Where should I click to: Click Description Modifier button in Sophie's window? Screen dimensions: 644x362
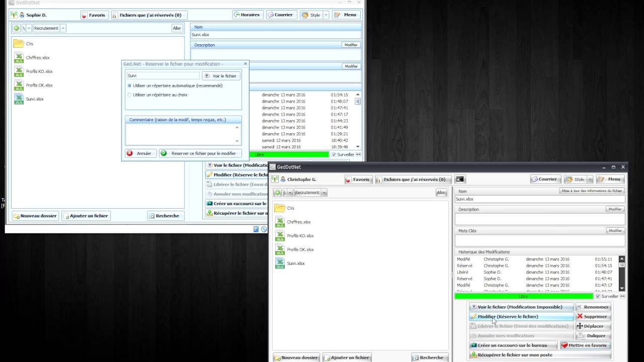(x=351, y=45)
